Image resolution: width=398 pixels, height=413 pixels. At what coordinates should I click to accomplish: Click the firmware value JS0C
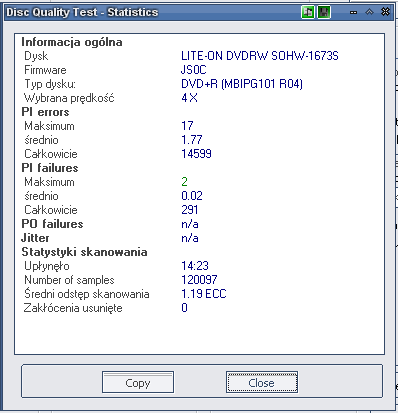(194, 70)
